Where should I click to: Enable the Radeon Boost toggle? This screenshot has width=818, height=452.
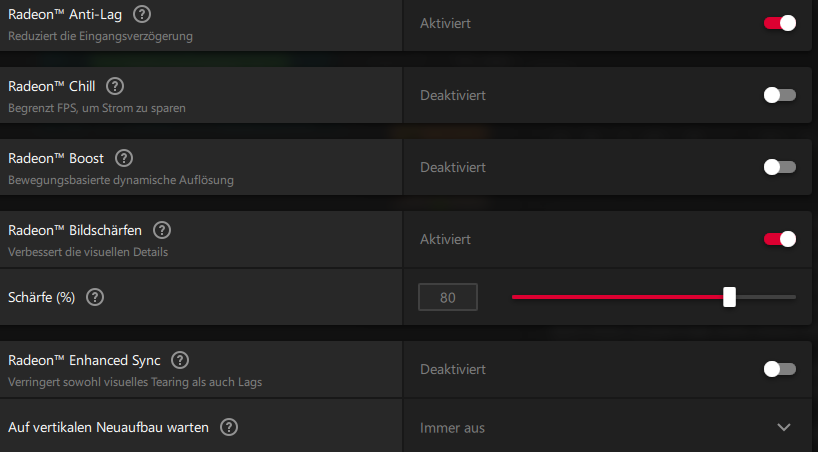click(779, 167)
